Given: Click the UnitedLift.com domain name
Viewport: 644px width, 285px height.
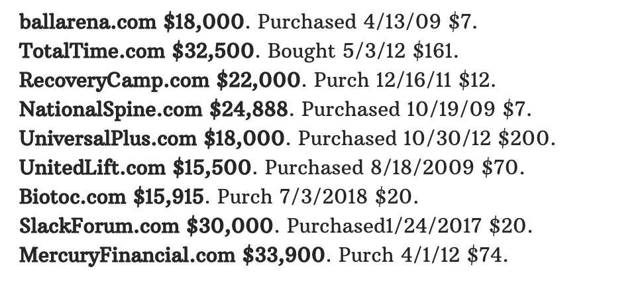Looking at the screenshot, I should [x=92, y=168].
